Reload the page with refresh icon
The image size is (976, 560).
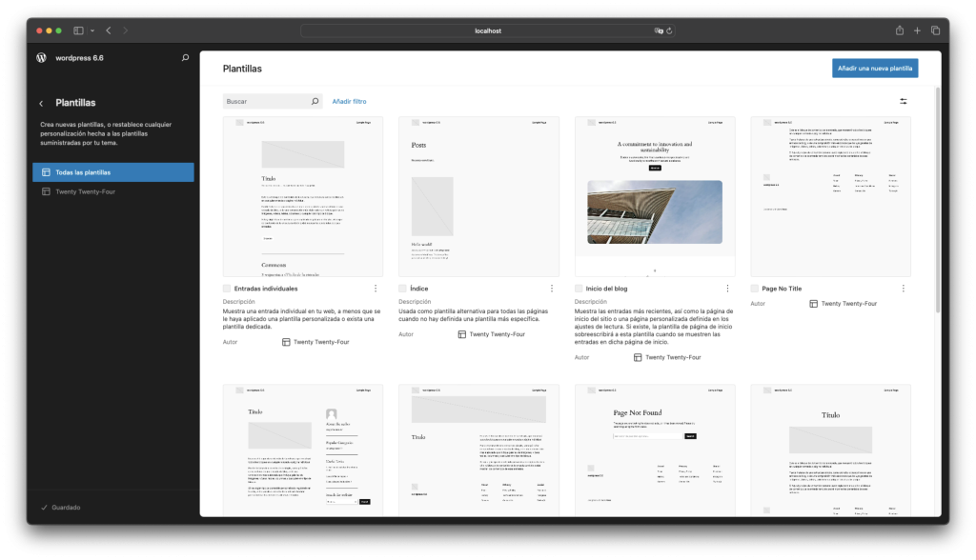(669, 31)
